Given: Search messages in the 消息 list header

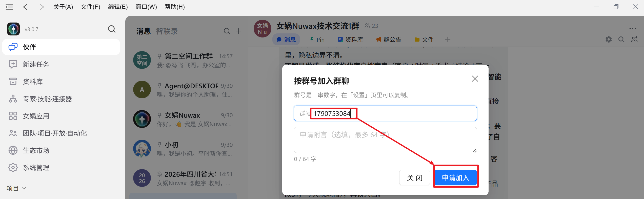Looking at the screenshot, I should 227,31.
